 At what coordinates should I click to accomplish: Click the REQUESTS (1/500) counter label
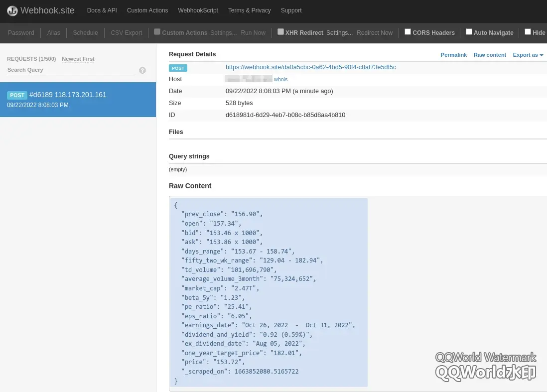tap(31, 59)
